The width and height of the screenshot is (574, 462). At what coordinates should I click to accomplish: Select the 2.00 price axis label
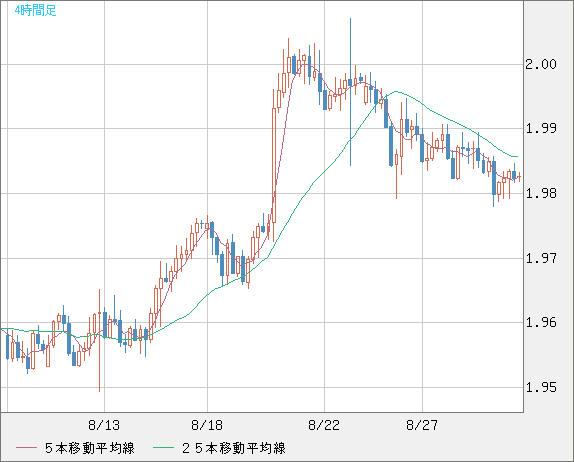(x=541, y=64)
